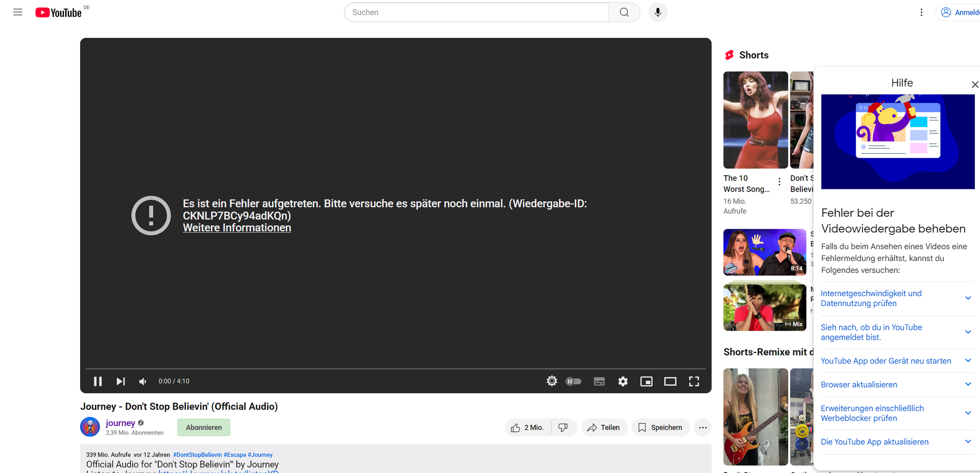Expand Browser aktualisieren section

coord(896,385)
